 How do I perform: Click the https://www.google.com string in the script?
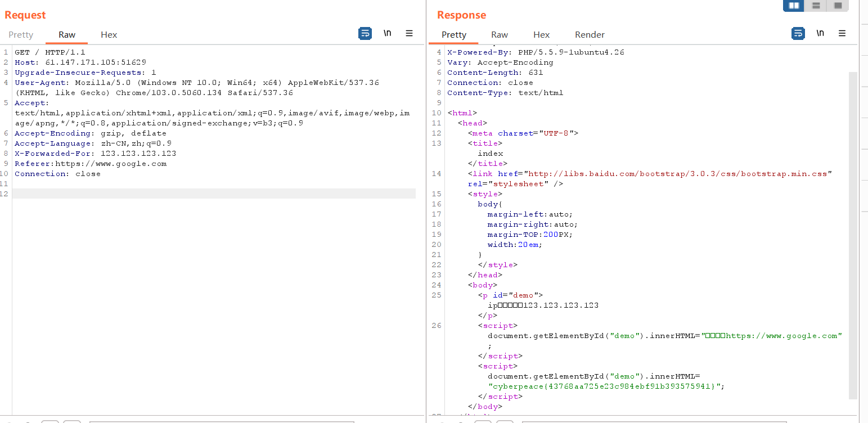(x=782, y=336)
